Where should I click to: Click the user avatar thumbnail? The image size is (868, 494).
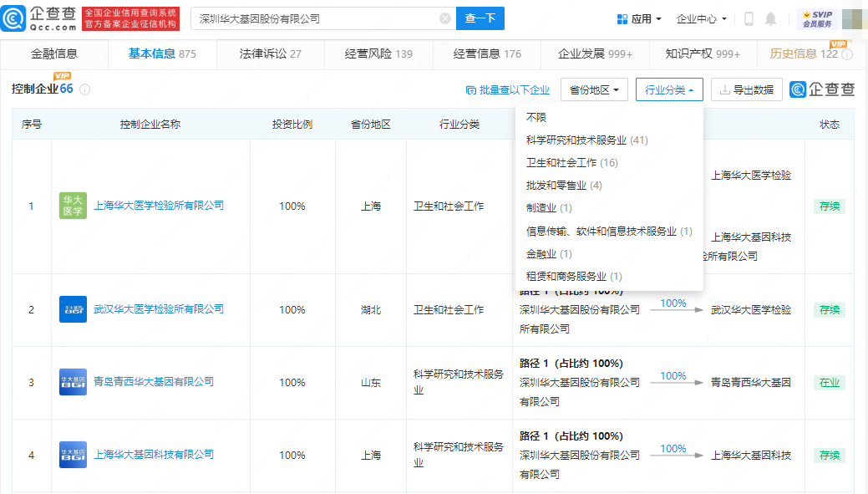click(x=854, y=19)
